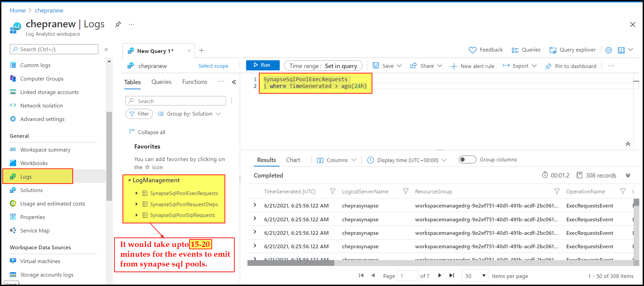Image resolution: width=644 pixels, height=286 pixels.
Task: Expand SynapseSqlPoolSqlRequests table
Action: [136, 215]
